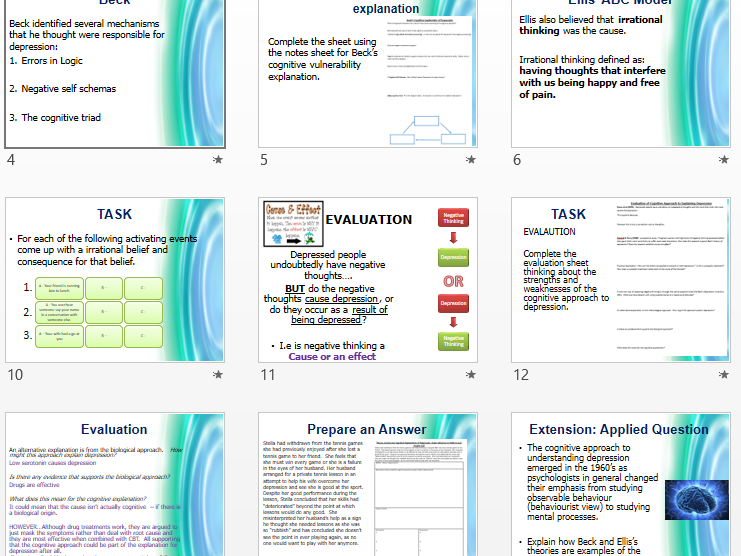Click slide number 10 label
Screen dimensions: 741x556
[15, 375]
